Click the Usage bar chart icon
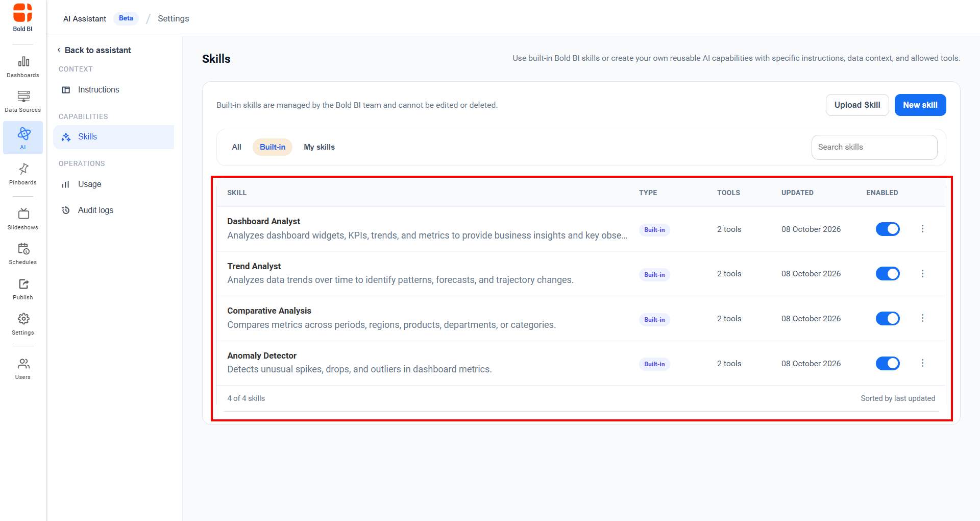The image size is (980, 521). click(66, 184)
